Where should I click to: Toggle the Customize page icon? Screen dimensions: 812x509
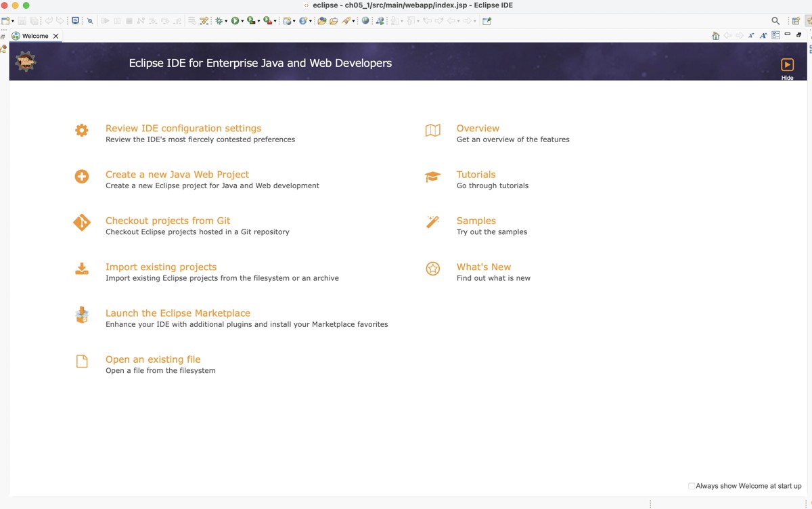(775, 35)
